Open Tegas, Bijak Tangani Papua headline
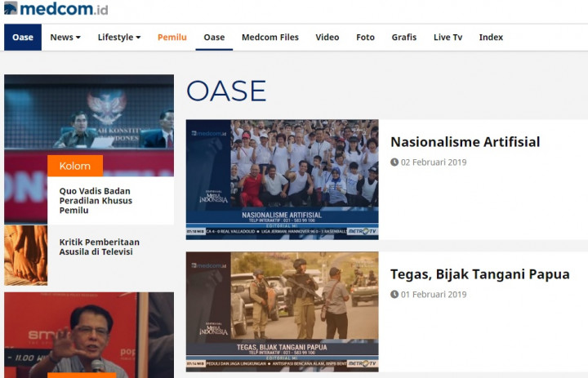Viewport: 588px width, 378px height. point(479,274)
